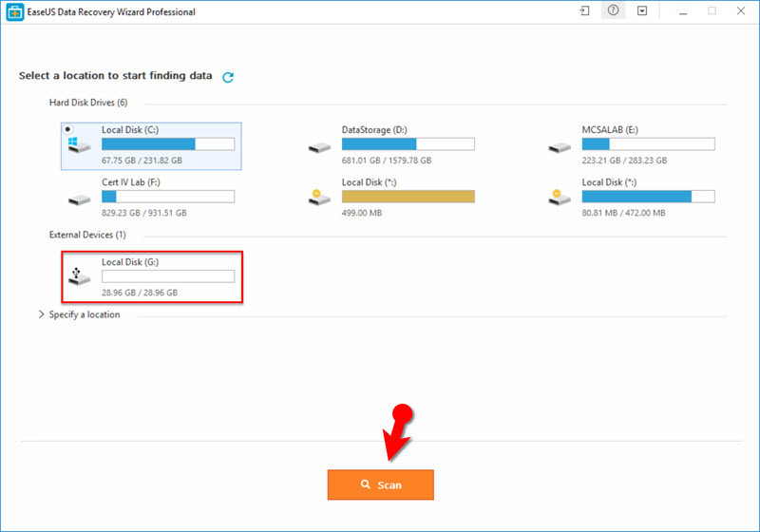
Task: Click the 28.96 GB / 28.96 GB text
Action: coord(140,293)
